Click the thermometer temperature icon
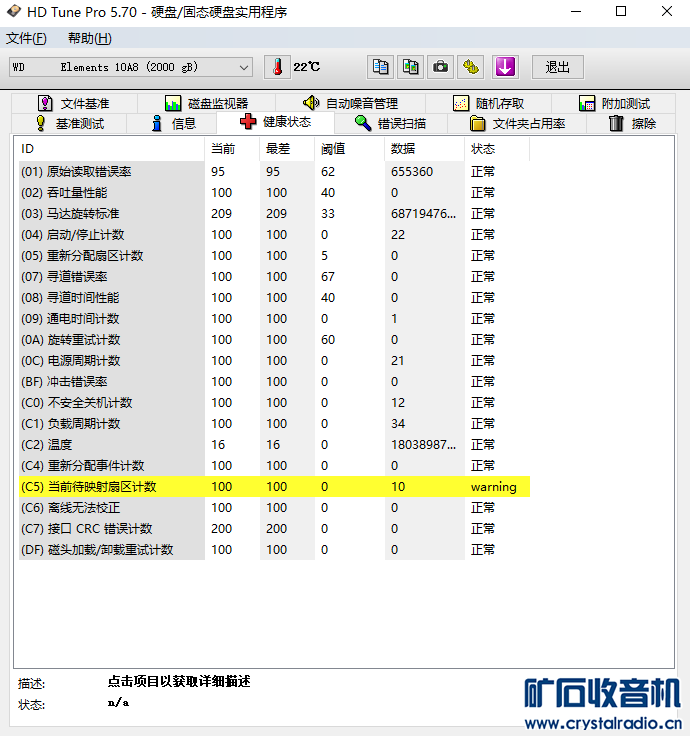 277,67
